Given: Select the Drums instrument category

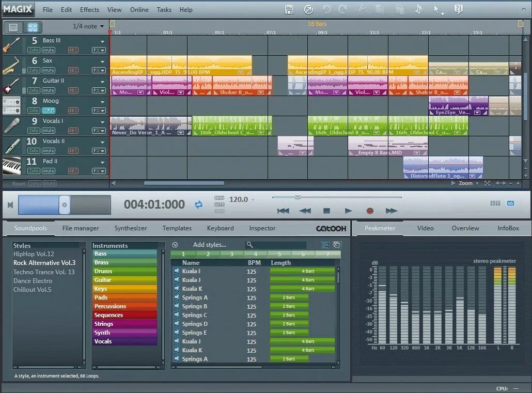Looking at the screenshot, I should (124, 271).
